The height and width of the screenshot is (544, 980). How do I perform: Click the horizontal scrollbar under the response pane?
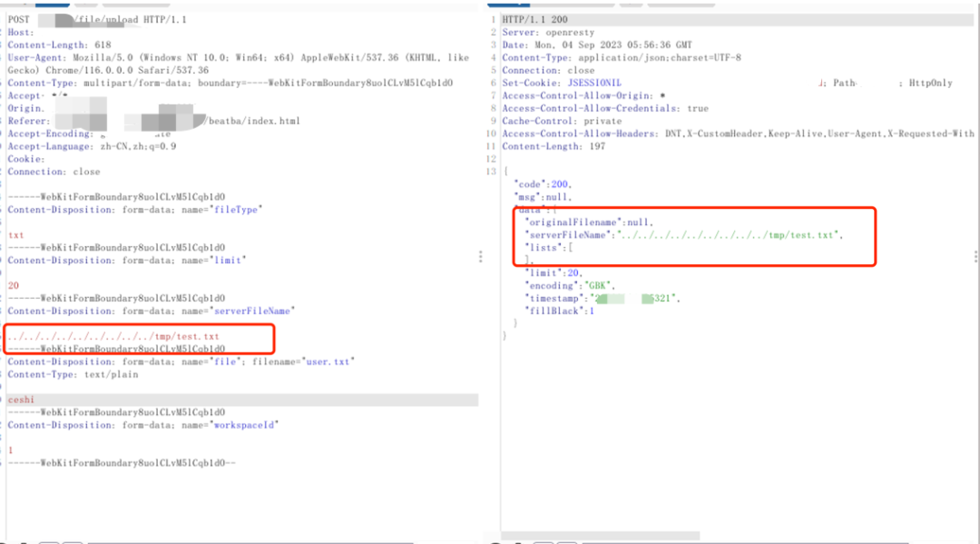point(600,536)
